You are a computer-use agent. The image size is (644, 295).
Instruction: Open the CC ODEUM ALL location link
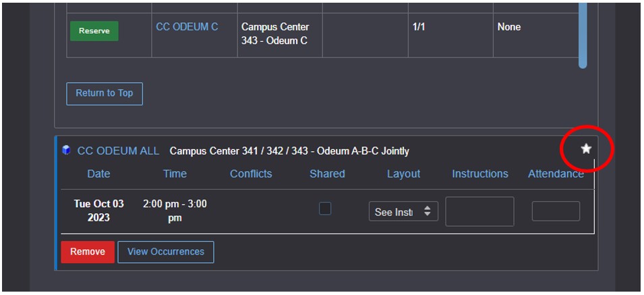point(118,151)
